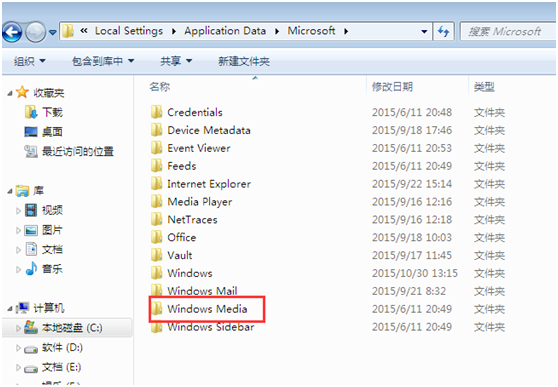
Task: Click the Windows Sidebar folder name
Action: pos(211,326)
